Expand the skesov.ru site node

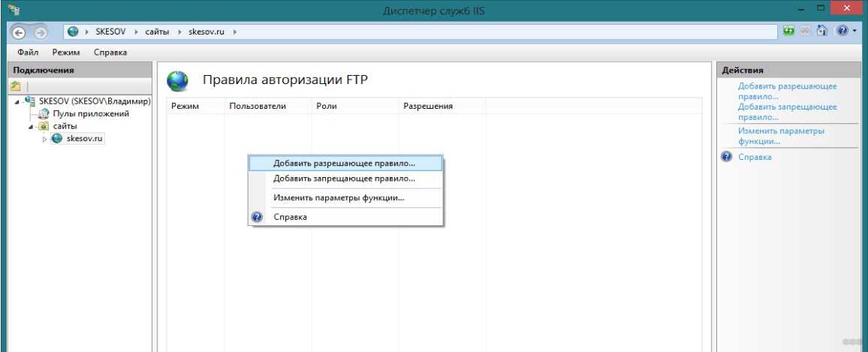(x=44, y=139)
